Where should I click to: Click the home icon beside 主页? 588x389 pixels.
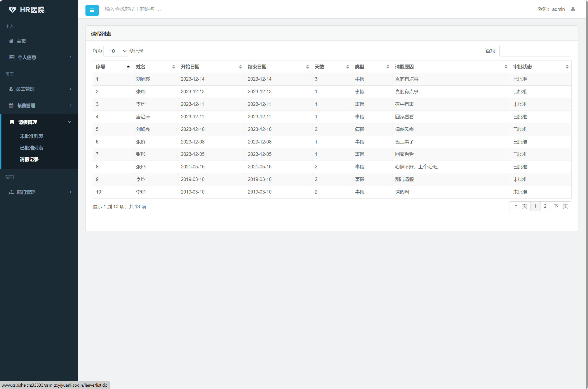pos(11,41)
